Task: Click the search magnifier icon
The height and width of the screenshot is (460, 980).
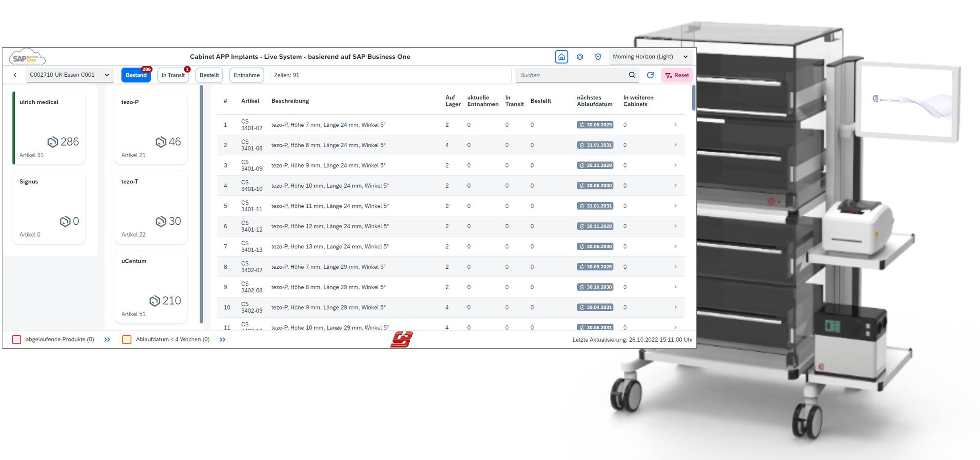Action: [632, 75]
